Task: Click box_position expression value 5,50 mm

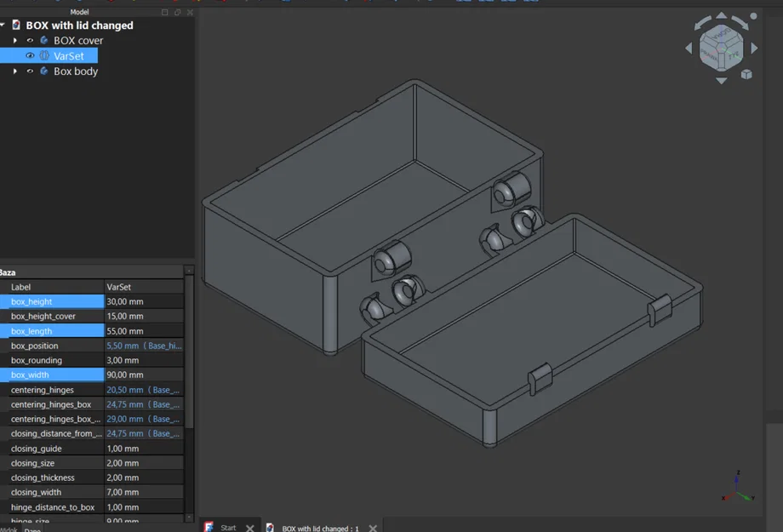Action: click(x=145, y=346)
